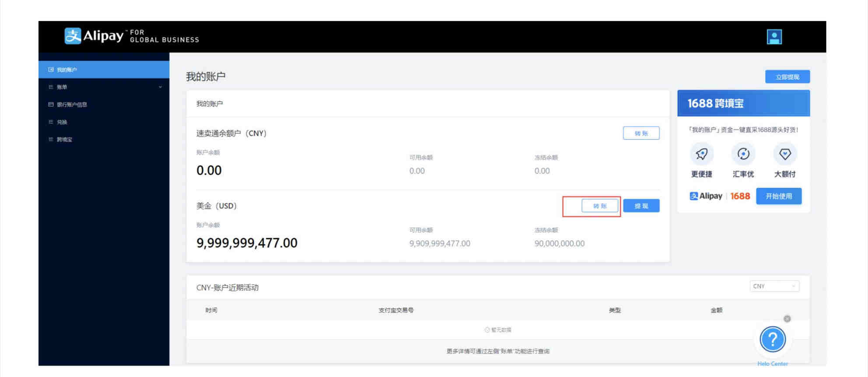The image size is (868, 377).
Task: Click the 美金 (USD) heading
Action: coord(217,206)
